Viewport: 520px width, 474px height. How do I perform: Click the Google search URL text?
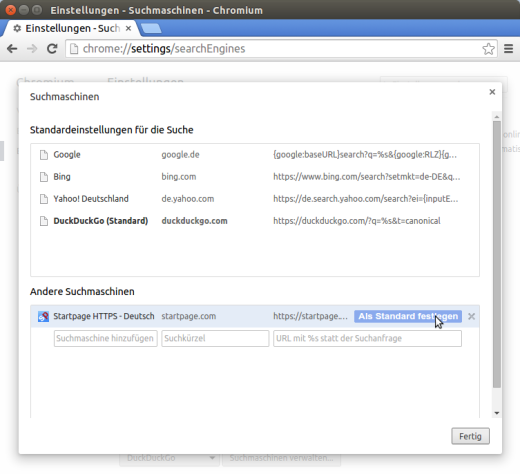click(x=365, y=155)
